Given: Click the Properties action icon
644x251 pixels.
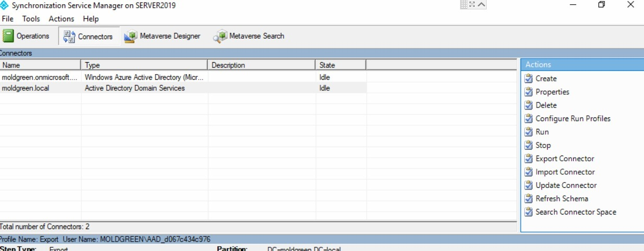Looking at the screenshot, I should (528, 92).
